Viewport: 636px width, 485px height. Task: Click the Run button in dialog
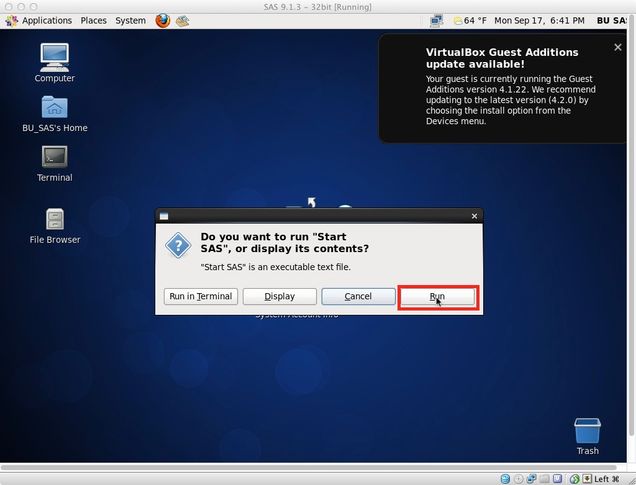(x=437, y=296)
